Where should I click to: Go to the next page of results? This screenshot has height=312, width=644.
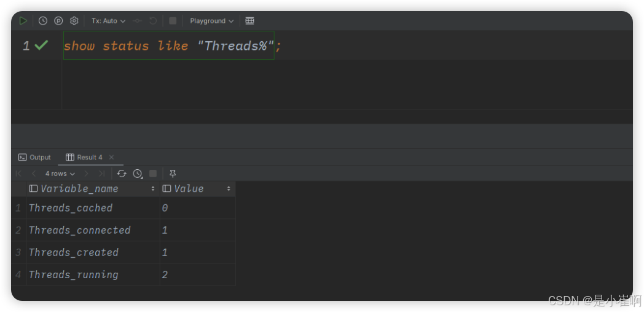[86, 174]
